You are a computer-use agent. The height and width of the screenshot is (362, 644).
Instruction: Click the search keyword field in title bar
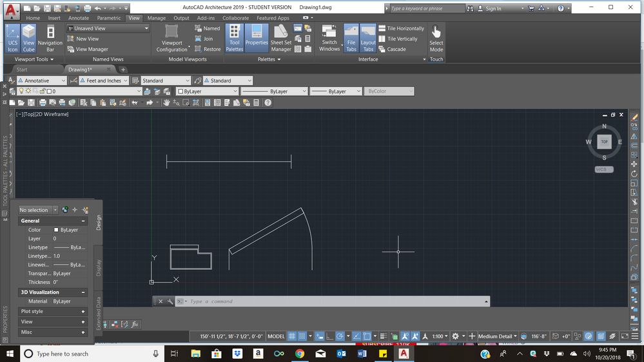coord(426,8)
